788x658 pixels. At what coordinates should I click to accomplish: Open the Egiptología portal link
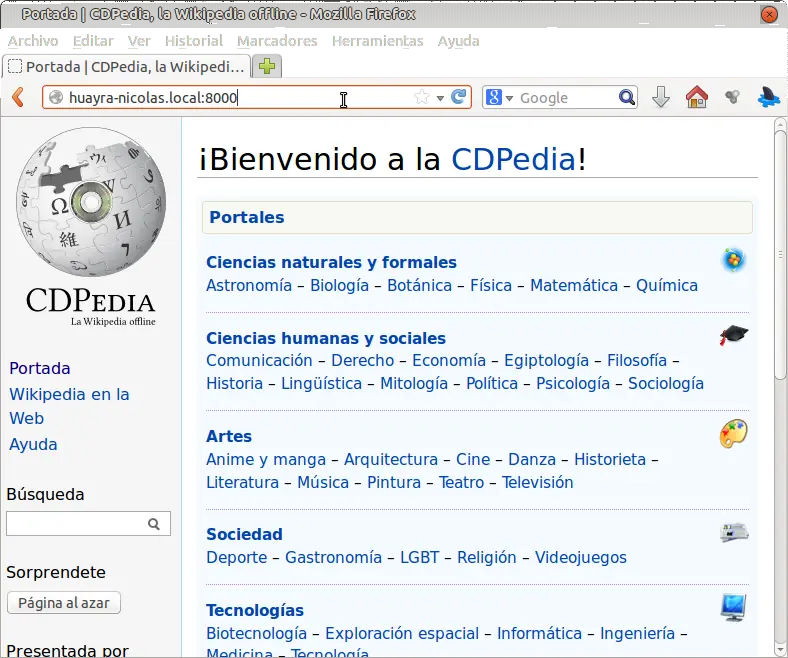coord(546,360)
